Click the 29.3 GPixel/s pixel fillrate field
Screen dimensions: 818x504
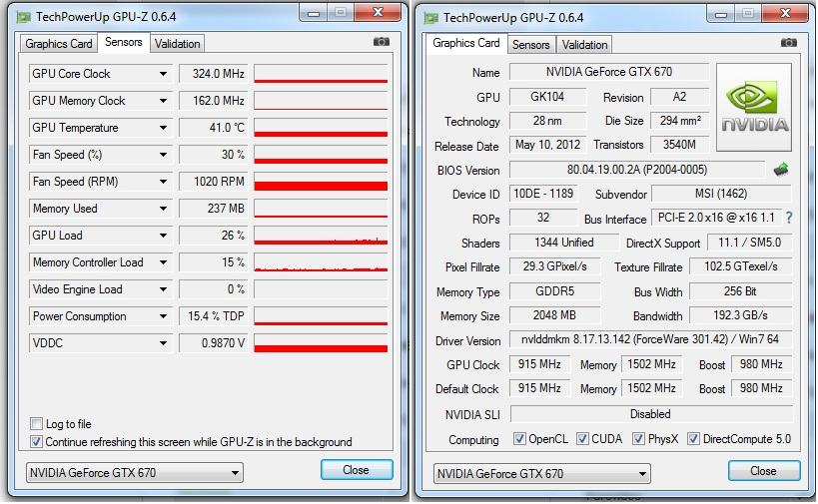click(x=554, y=266)
